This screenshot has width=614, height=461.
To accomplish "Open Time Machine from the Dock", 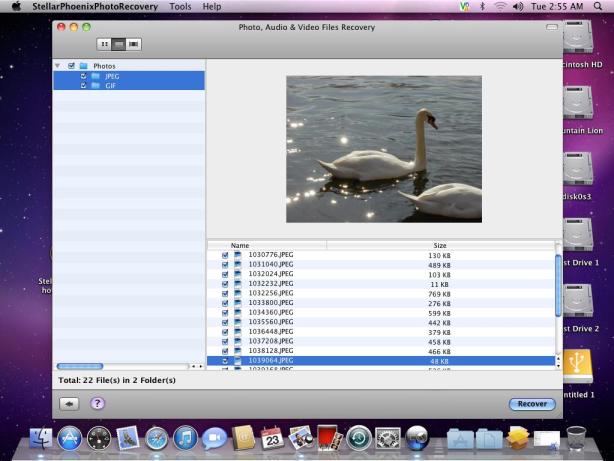I will (x=358, y=438).
